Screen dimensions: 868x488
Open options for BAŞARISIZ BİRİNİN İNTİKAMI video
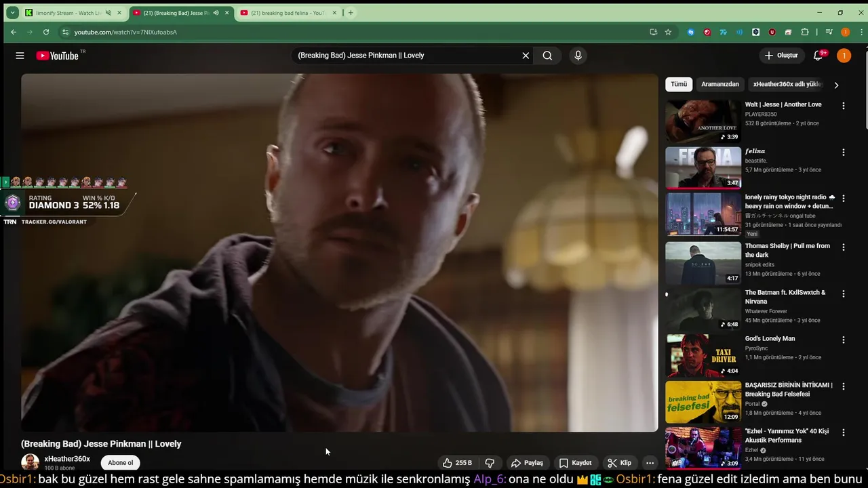844,386
